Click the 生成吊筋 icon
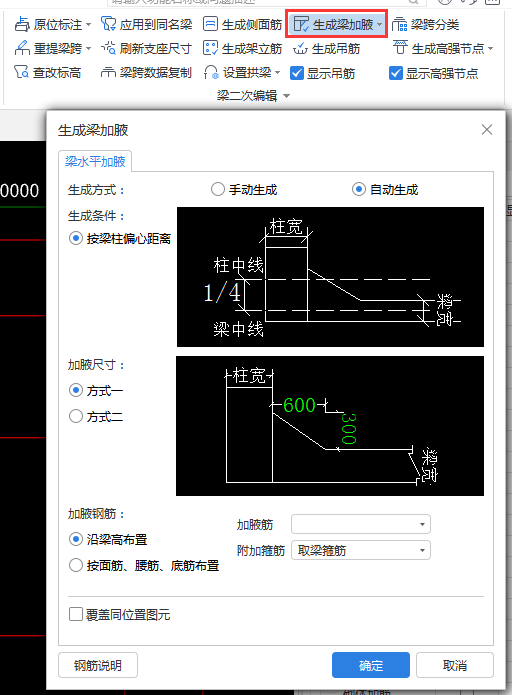Image resolution: width=512 pixels, height=695 pixels. pyautogui.click(x=301, y=48)
